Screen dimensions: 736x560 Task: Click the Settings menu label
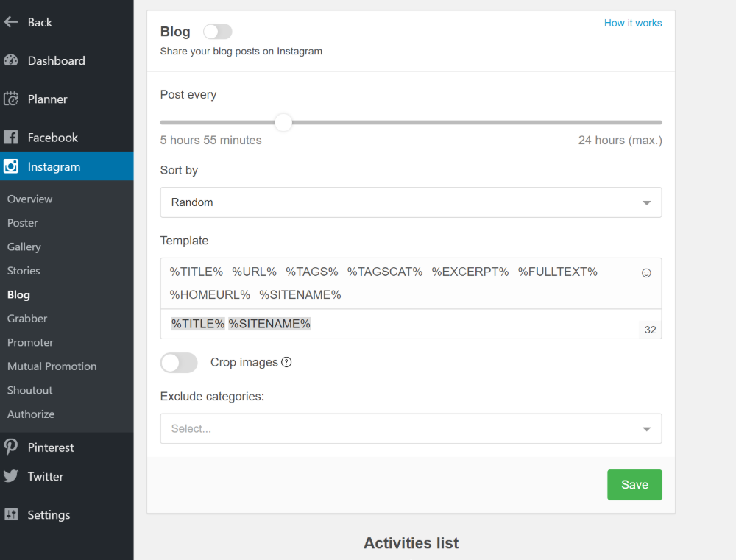tap(49, 515)
